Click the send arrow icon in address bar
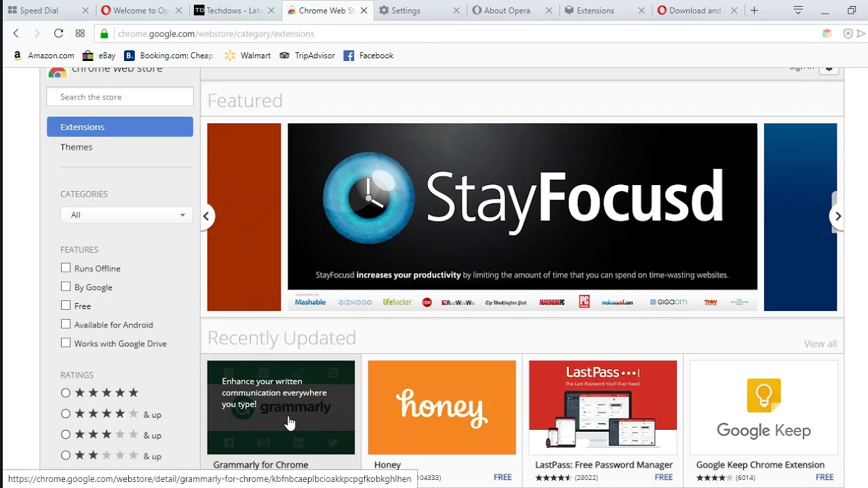The image size is (868, 488). [861, 33]
